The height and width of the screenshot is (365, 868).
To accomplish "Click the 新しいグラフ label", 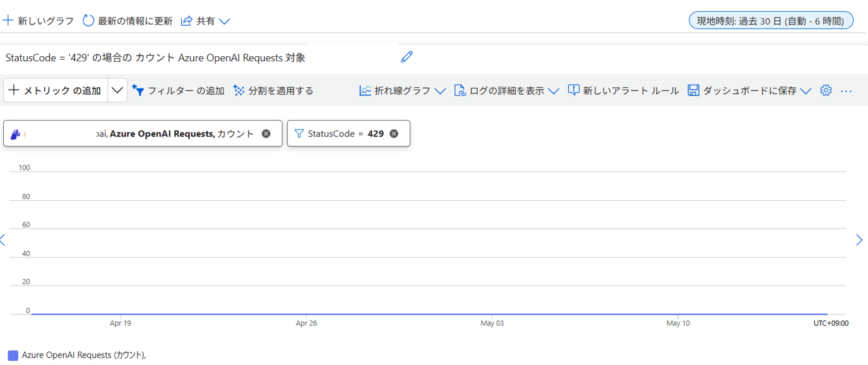I will [45, 21].
